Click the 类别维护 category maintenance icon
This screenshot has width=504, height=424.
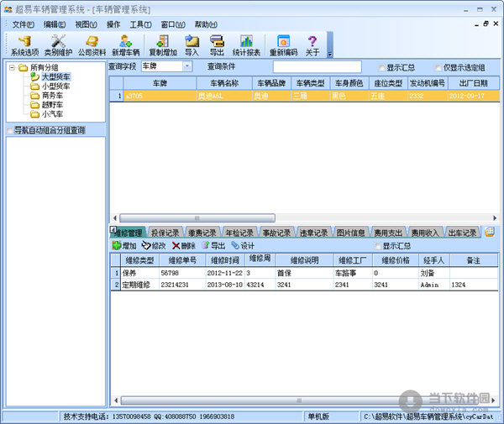click(59, 45)
